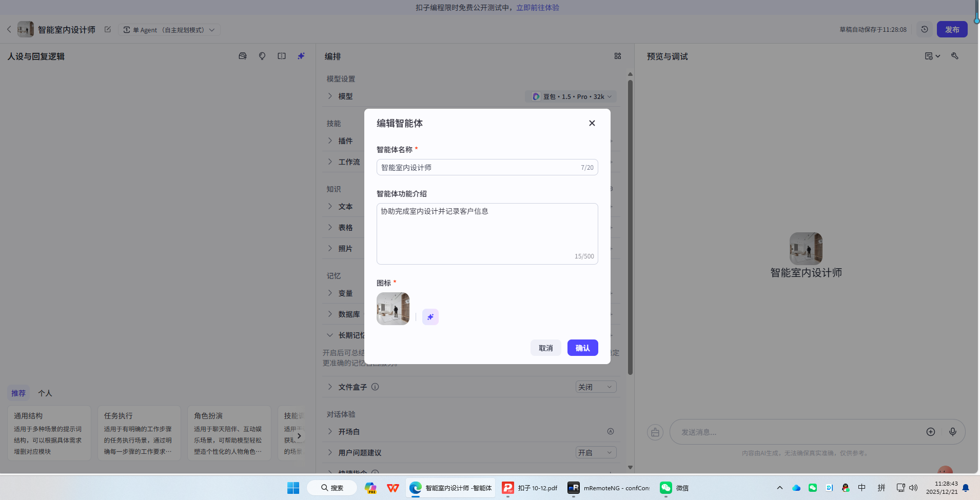Open the grid layout icon in 编排 panel

618,56
